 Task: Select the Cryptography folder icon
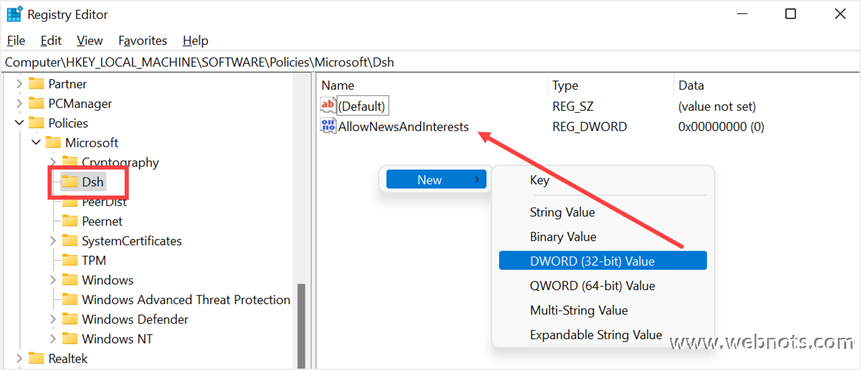point(69,162)
